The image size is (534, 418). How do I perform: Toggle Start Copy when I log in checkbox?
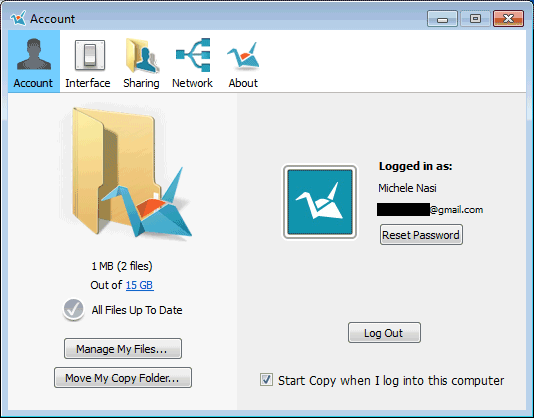[266, 380]
